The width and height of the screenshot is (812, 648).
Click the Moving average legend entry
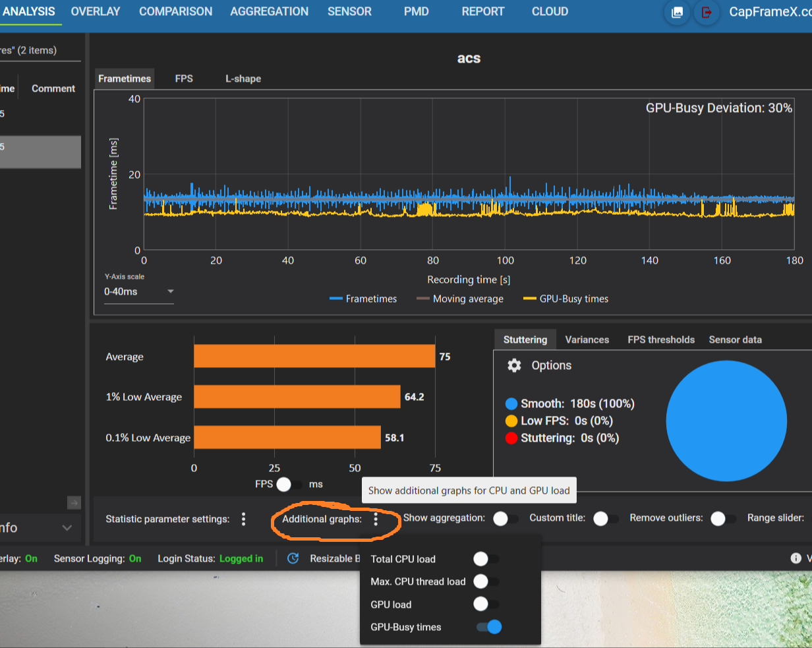pos(460,299)
